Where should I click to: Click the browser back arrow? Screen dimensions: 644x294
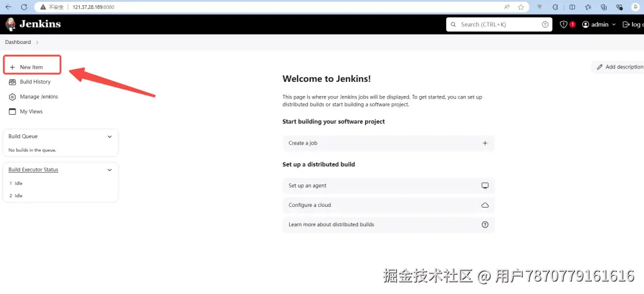pyautogui.click(x=8, y=7)
